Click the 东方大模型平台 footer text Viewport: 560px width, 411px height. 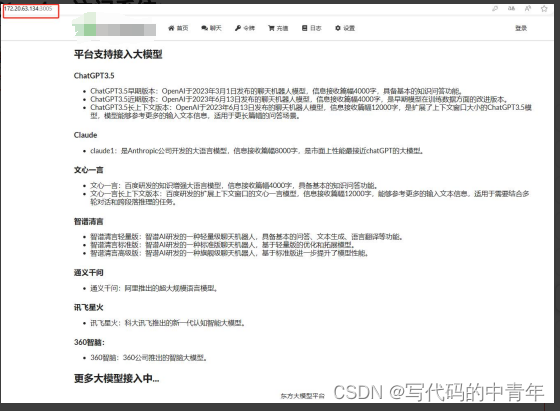click(303, 396)
